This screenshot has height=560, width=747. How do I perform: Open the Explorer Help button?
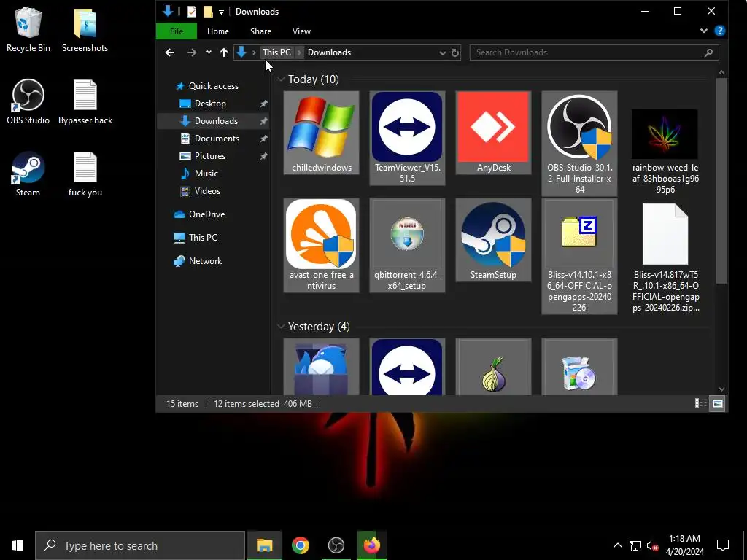point(720,31)
